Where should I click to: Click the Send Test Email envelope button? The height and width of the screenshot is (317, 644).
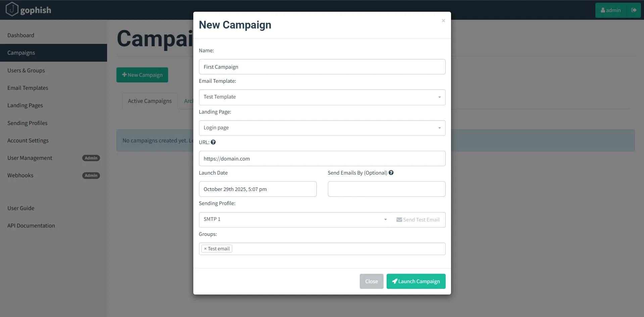pyautogui.click(x=418, y=220)
